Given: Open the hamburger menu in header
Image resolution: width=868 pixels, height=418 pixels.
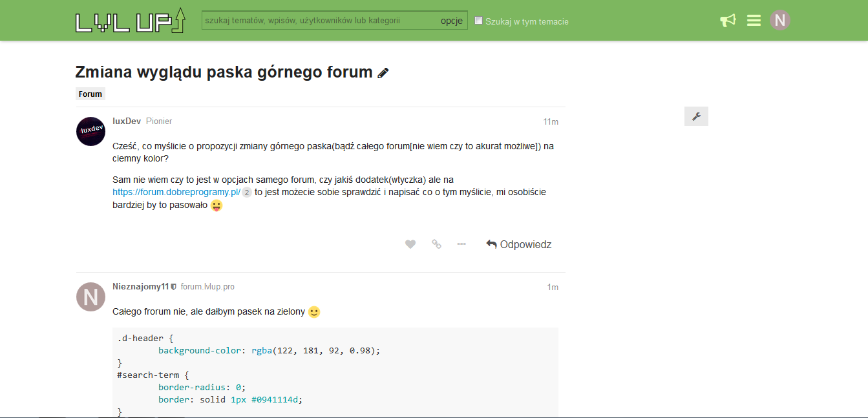Looking at the screenshot, I should pos(754,21).
